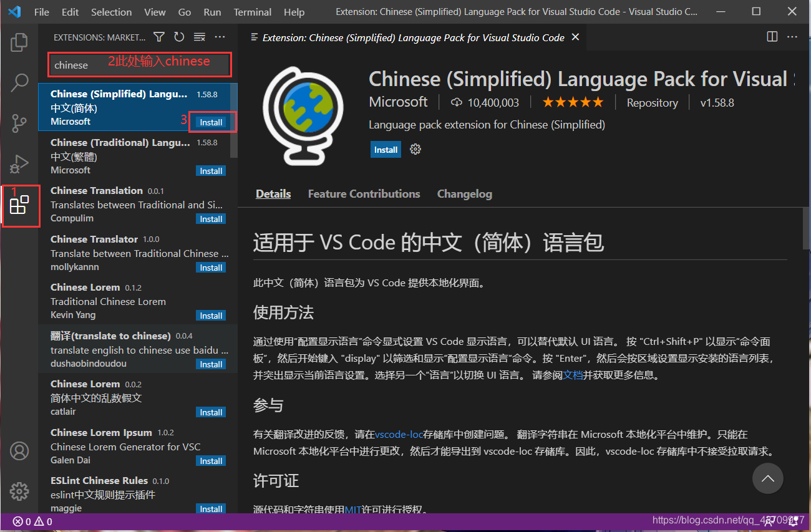Screen dimensions: 811x532
Task: Open the Accounts icon in activity bar
Action: pyautogui.click(x=19, y=451)
